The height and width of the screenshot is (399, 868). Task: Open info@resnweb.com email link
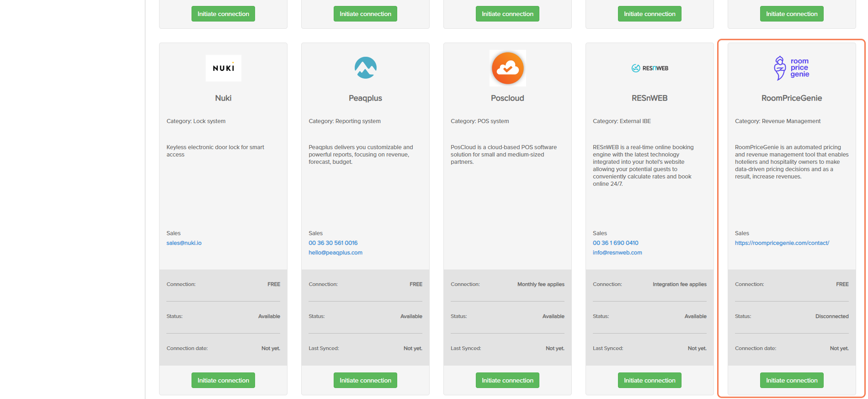point(617,253)
